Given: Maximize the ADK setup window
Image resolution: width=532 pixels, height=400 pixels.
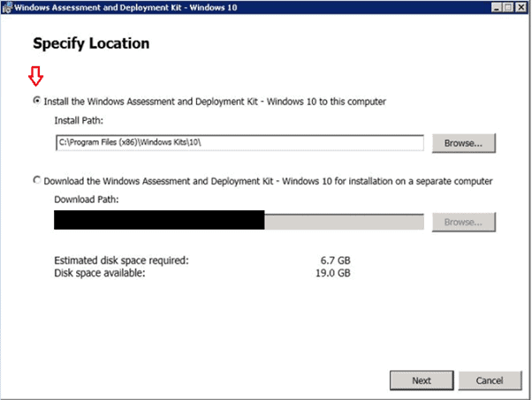Looking at the screenshot, I should [508, 7].
